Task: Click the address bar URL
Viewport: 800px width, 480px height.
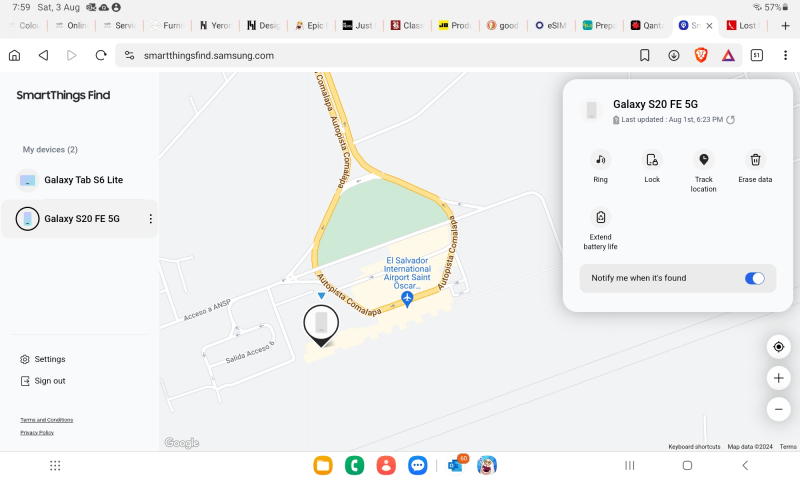Action: tap(209, 56)
